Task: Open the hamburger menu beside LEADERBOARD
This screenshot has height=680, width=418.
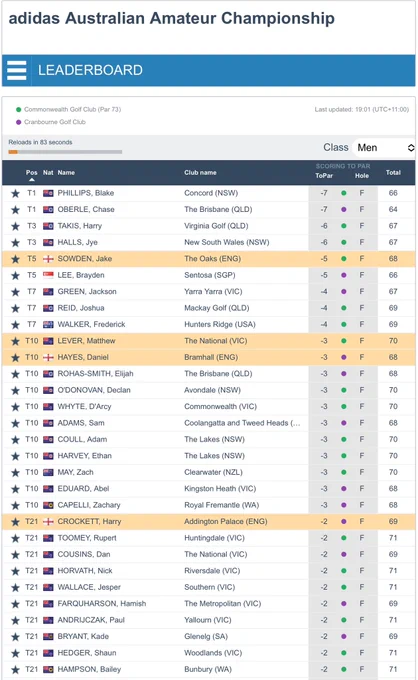Action: click(16, 70)
